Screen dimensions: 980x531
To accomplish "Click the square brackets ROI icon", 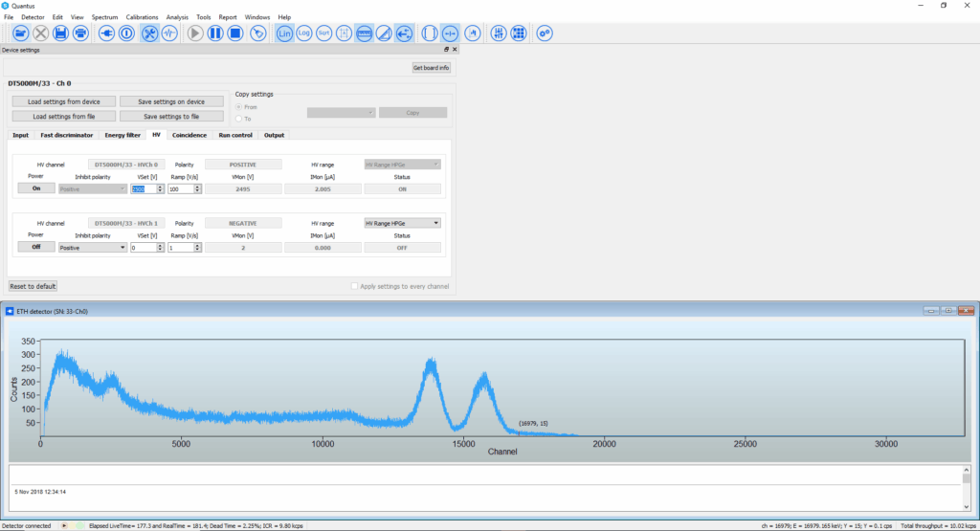I will (x=430, y=33).
